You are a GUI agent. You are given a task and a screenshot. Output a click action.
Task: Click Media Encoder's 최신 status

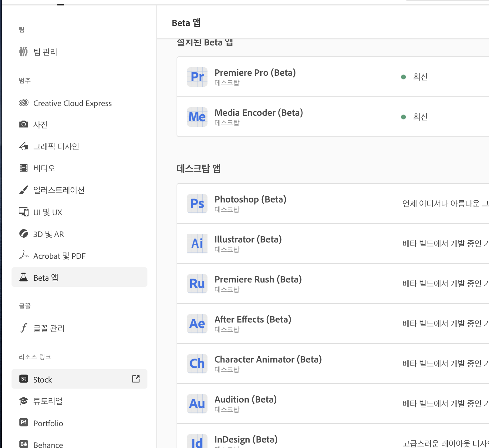click(x=420, y=117)
